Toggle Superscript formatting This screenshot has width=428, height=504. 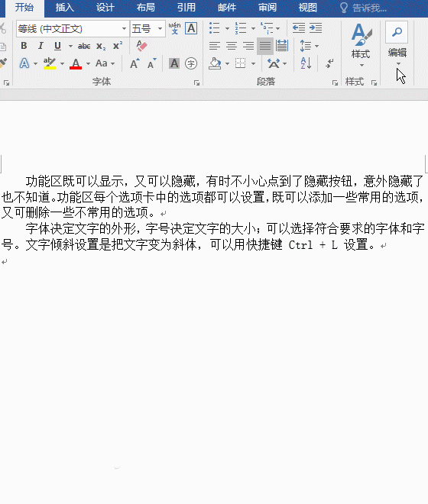point(118,46)
